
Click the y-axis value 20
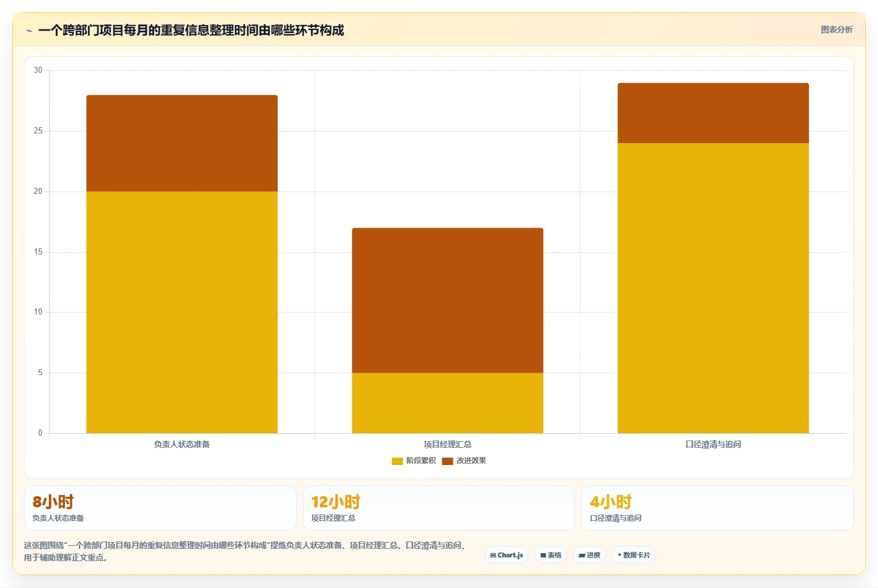(38, 192)
